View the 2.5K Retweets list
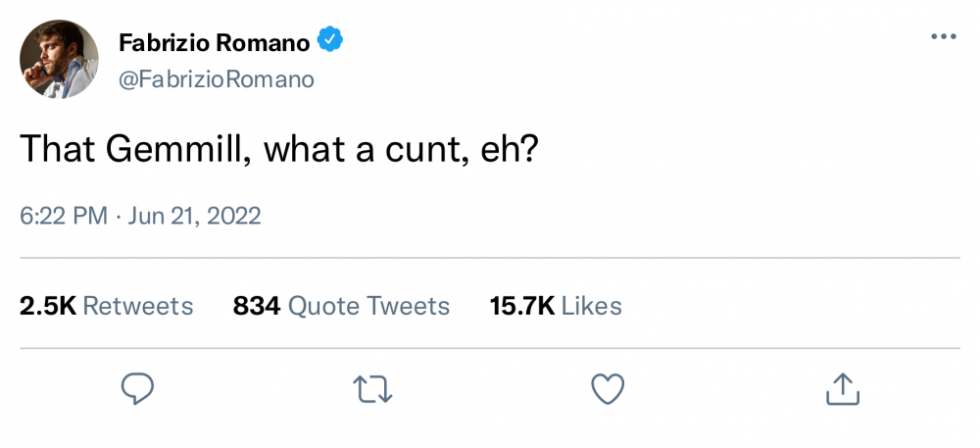Image resolution: width=980 pixels, height=448 pixels. pos(106,306)
